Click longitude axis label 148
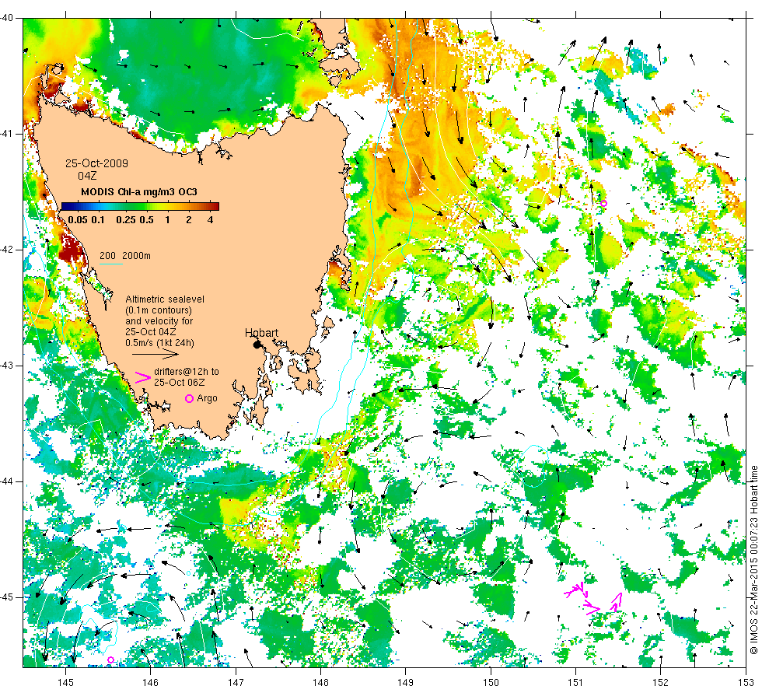Screen dimensions: 762x700 pyautogui.click(x=320, y=683)
